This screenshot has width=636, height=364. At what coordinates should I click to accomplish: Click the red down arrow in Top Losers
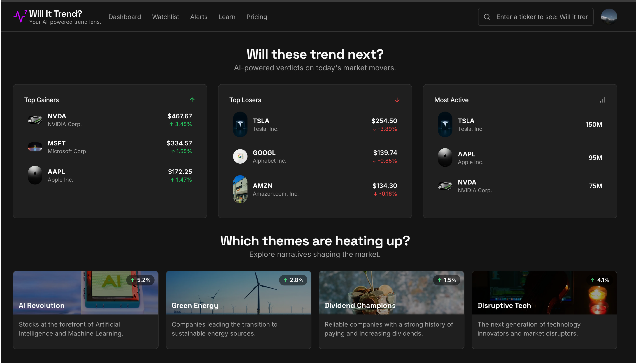397,100
